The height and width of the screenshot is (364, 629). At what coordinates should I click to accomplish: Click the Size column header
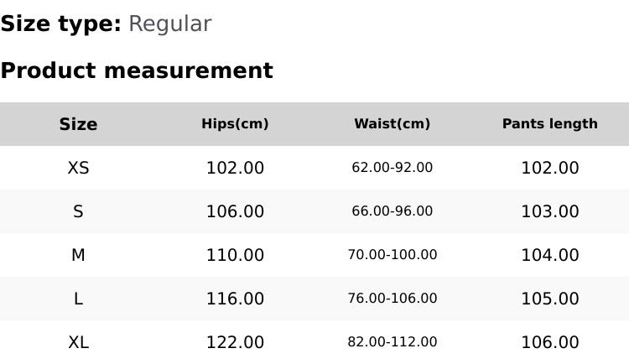point(78,124)
